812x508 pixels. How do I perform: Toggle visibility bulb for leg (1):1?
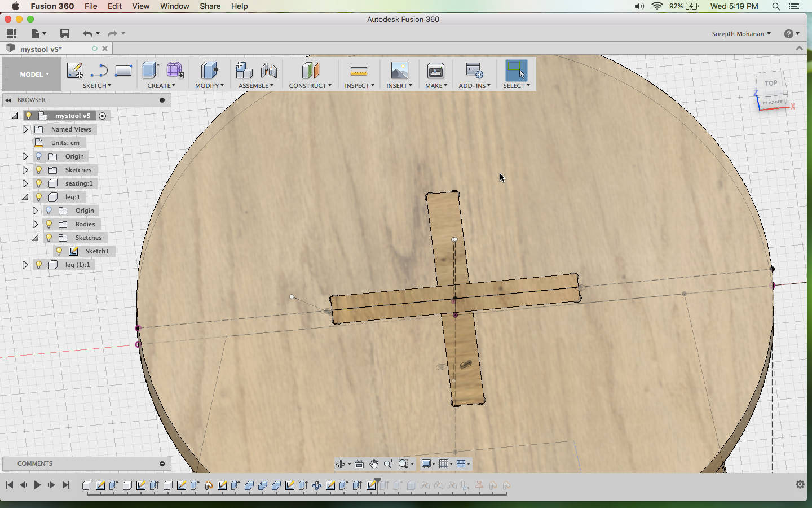coord(38,265)
